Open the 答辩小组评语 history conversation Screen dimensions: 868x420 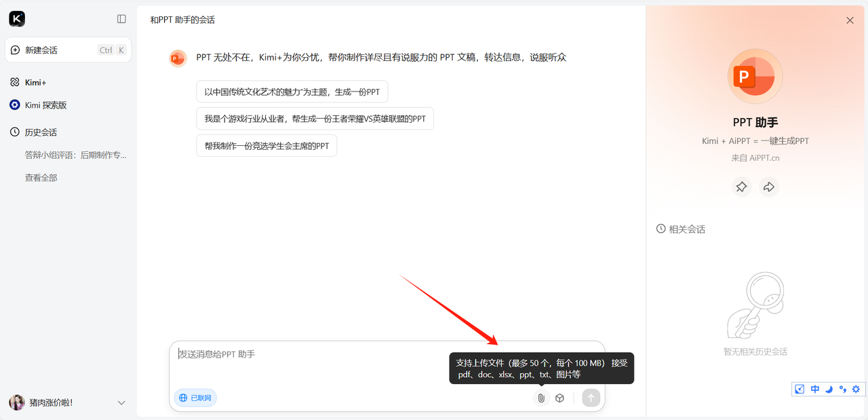tap(75, 155)
